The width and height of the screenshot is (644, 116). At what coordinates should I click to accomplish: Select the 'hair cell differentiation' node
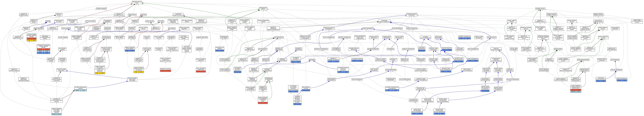point(405,79)
